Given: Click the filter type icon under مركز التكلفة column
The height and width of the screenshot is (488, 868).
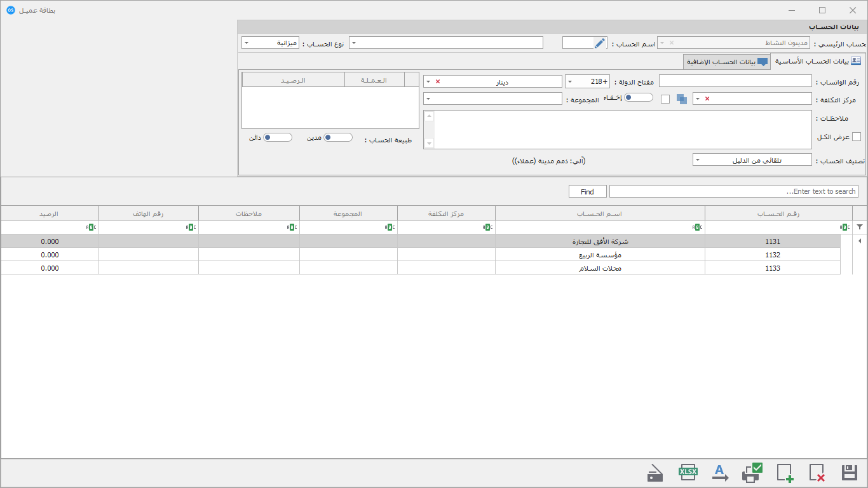Looking at the screenshot, I should pos(487,227).
